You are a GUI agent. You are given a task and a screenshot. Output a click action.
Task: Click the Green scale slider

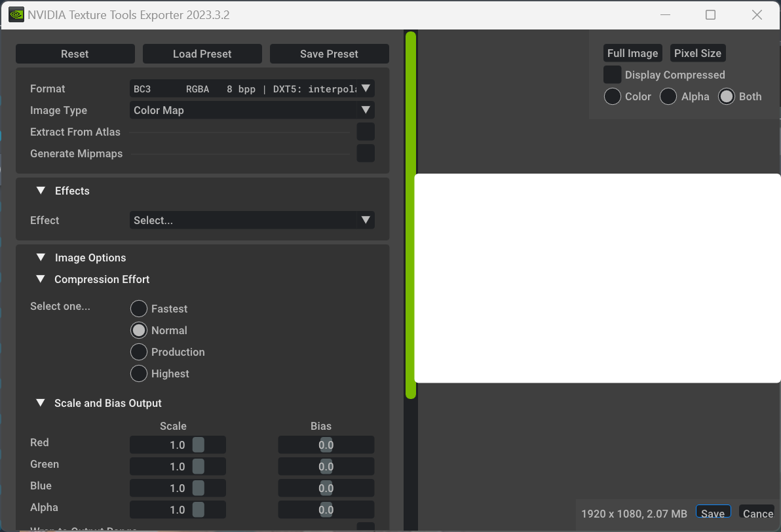[178, 466]
